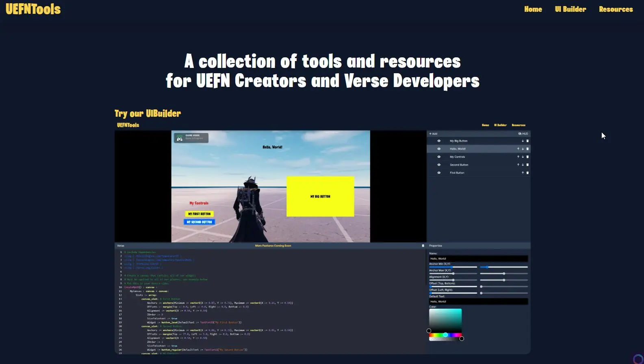Select the First Button row
The height and width of the screenshot is (364, 644).
point(479,173)
